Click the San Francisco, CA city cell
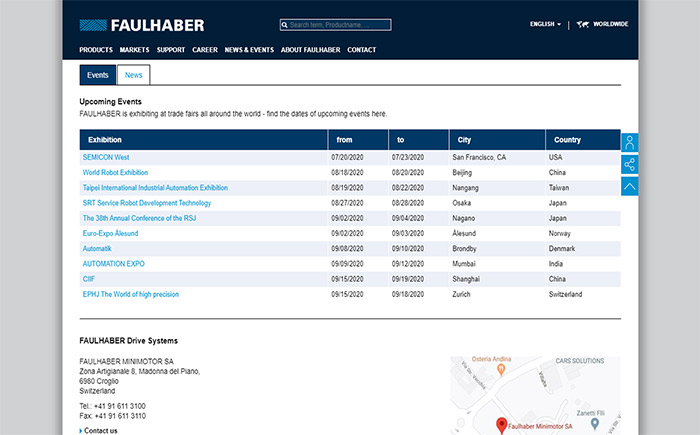 479,157
